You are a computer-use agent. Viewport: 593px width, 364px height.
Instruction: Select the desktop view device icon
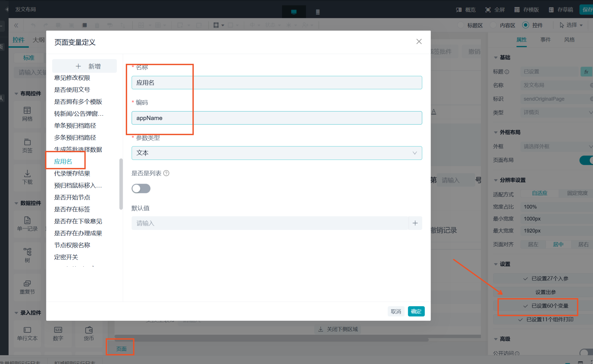(294, 12)
